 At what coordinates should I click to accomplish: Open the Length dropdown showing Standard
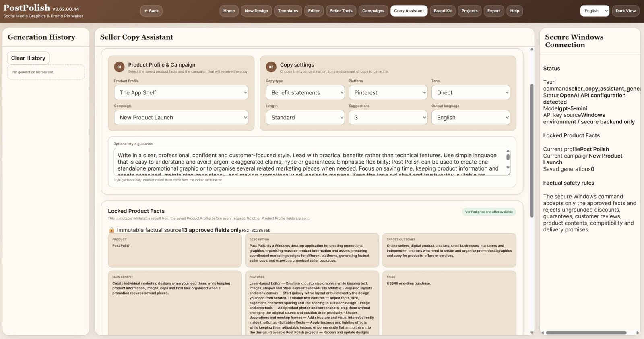[x=305, y=117]
